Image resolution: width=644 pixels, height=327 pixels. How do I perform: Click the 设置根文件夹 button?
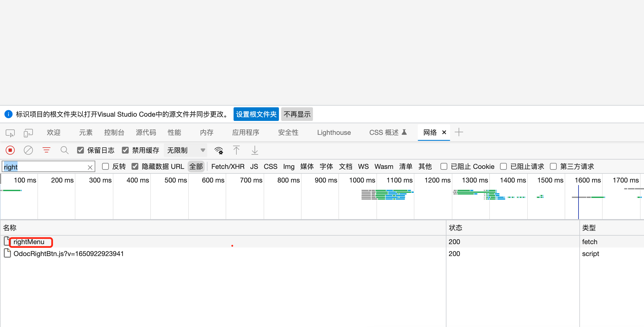256,114
